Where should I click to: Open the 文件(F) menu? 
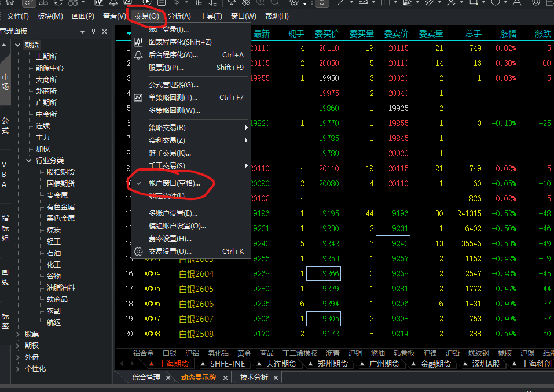tap(18, 16)
